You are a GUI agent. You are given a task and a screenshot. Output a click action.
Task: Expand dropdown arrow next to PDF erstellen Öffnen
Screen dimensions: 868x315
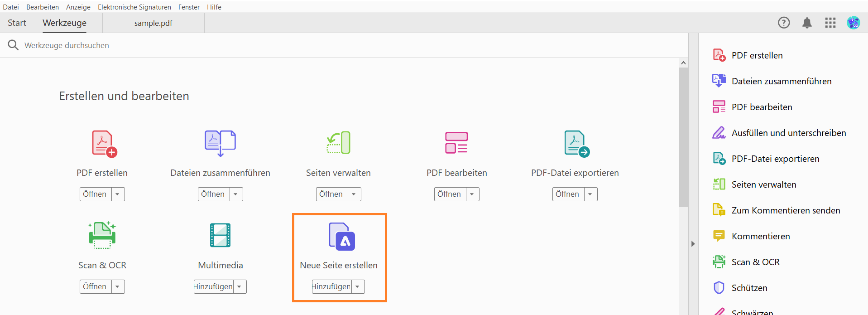[x=118, y=194]
